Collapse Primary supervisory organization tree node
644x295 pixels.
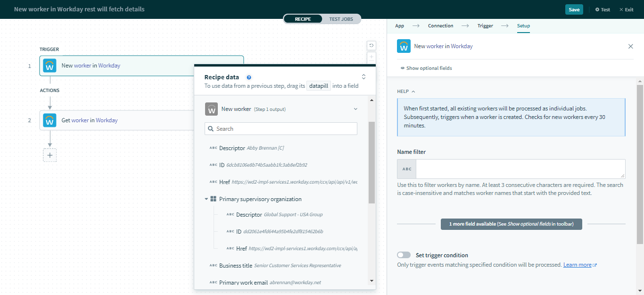206,199
